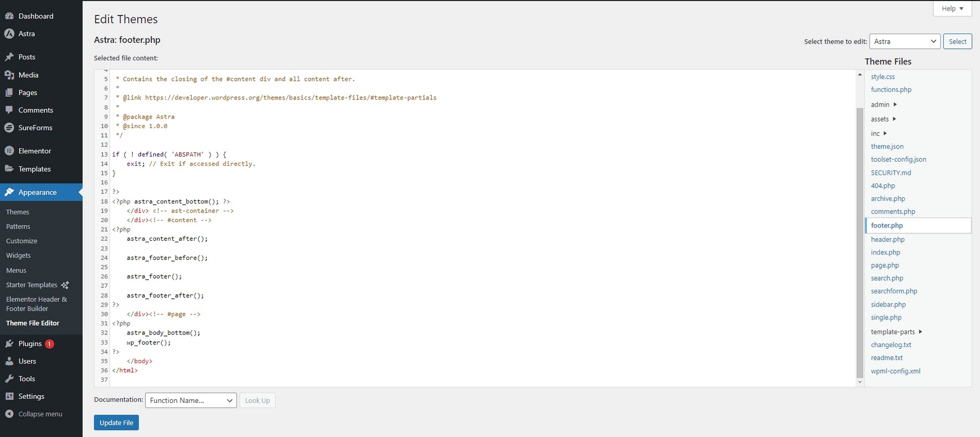Click the code editor scrollbar thumb
The height and width of the screenshot is (437, 980).
click(860, 243)
